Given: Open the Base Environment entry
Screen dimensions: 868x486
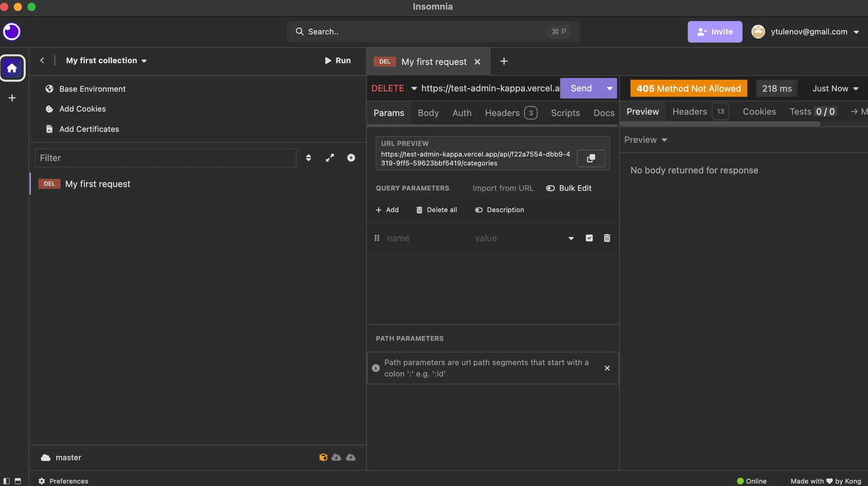Looking at the screenshot, I should click(x=85, y=89).
